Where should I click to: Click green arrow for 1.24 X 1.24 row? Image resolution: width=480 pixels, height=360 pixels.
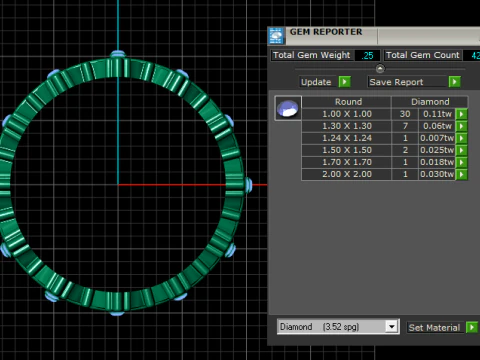pyautogui.click(x=462, y=138)
